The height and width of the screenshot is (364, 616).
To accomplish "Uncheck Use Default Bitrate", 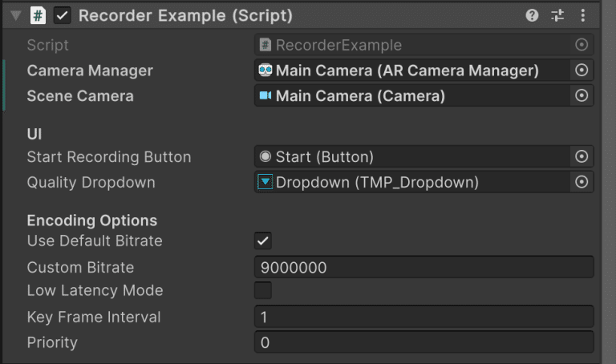I will pyautogui.click(x=263, y=241).
